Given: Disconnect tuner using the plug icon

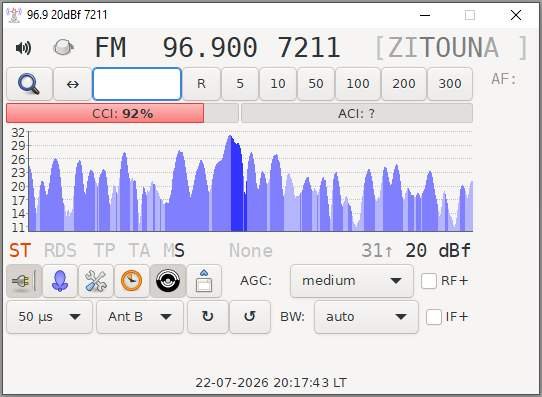Looking at the screenshot, I should pyautogui.click(x=24, y=281).
